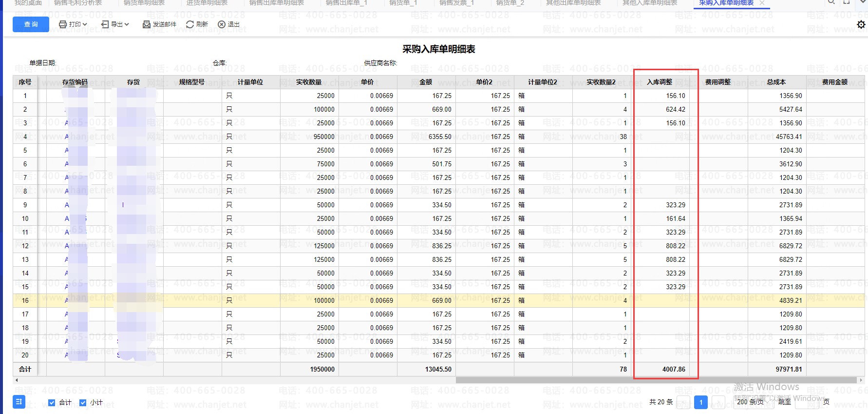
Task: Select the highlighted row number 16
Action: click(x=25, y=300)
